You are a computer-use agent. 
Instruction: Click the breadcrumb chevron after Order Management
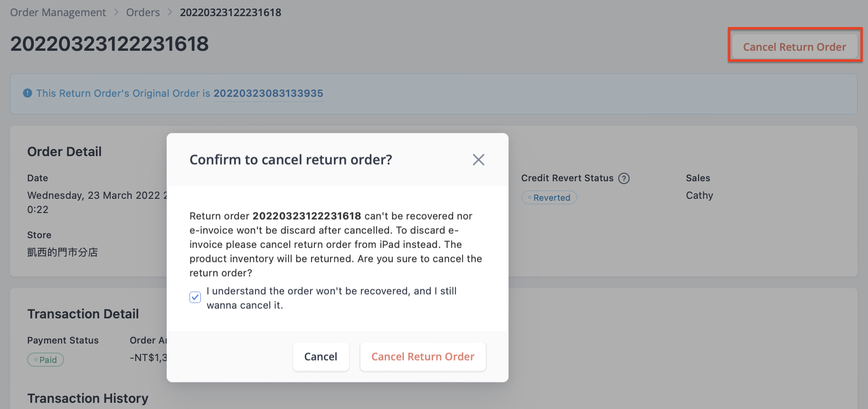coord(116,12)
